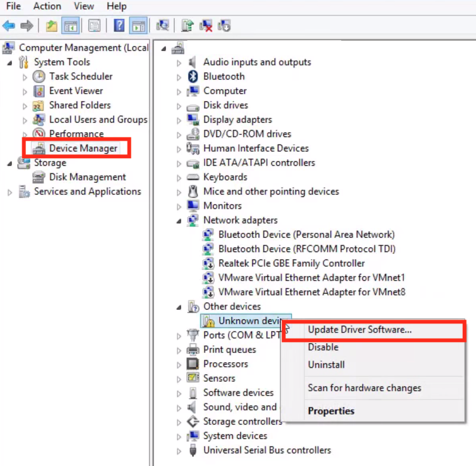Click the Mice and other pointing devices icon
Image resolution: width=476 pixels, height=466 pixels.
(193, 192)
